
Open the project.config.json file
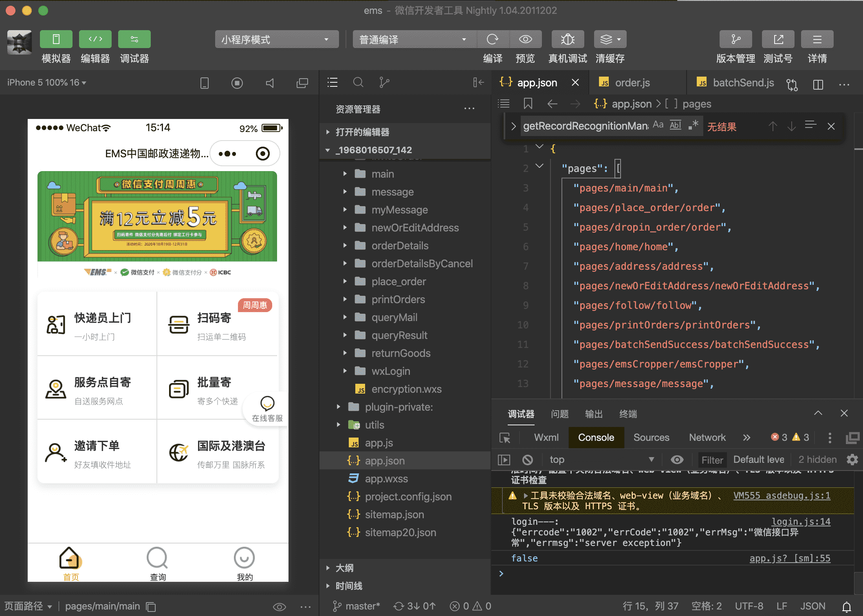(x=405, y=497)
